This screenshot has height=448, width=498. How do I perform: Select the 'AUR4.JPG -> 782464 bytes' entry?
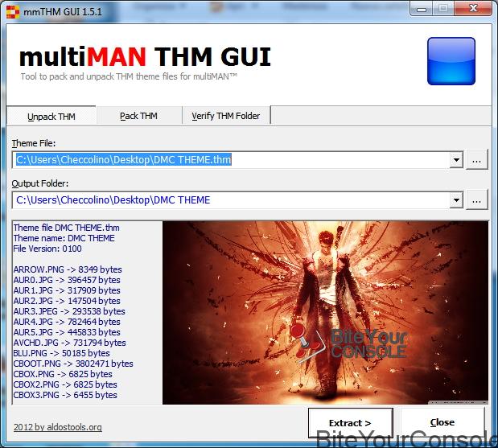click(x=67, y=322)
